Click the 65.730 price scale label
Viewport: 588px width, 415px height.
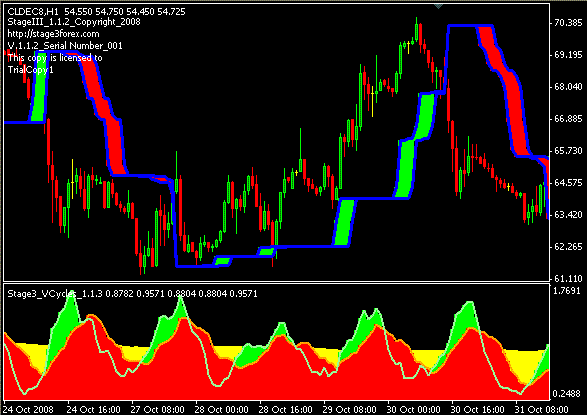[568, 151]
